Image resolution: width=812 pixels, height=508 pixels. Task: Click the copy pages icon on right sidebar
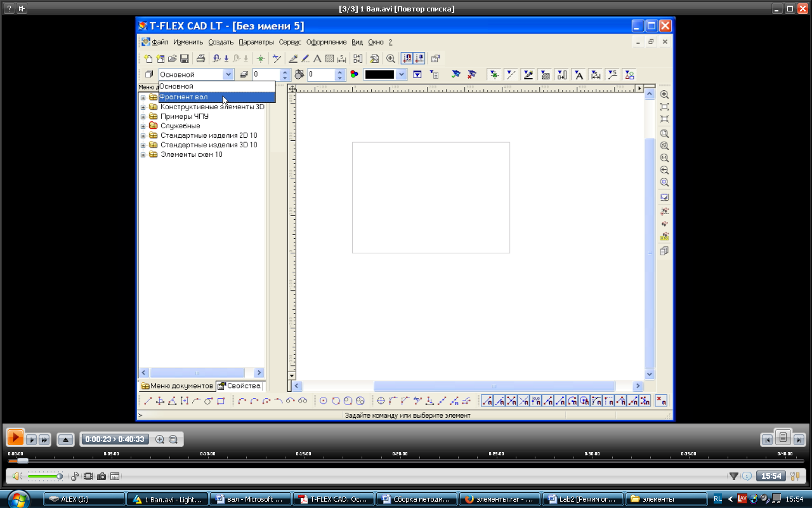coord(664,251)
